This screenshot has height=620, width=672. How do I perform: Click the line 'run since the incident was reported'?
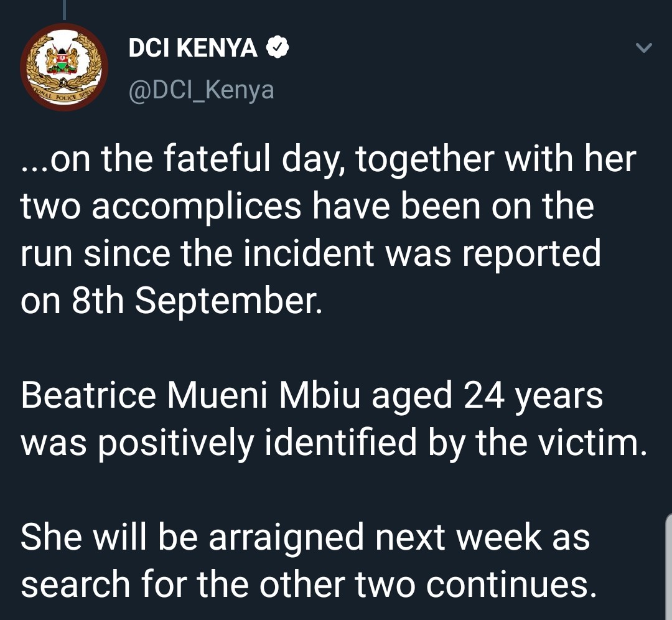click(x=310, y=253)
